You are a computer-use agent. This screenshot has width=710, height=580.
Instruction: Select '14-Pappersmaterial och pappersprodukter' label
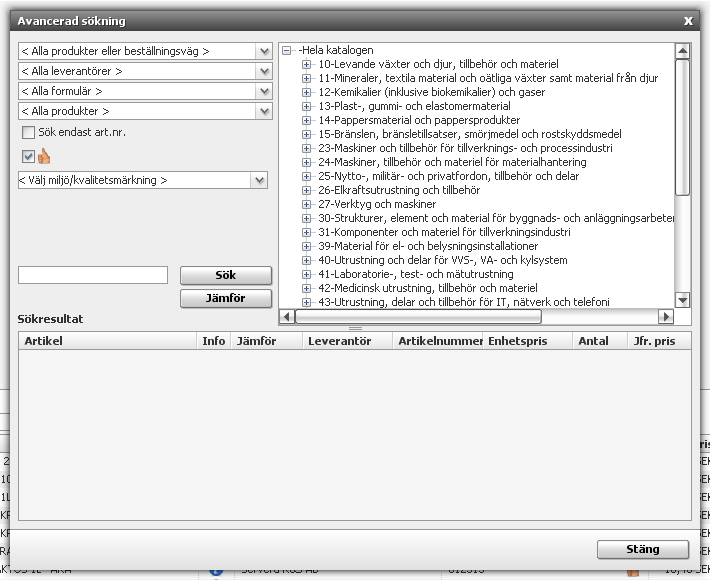419,120
